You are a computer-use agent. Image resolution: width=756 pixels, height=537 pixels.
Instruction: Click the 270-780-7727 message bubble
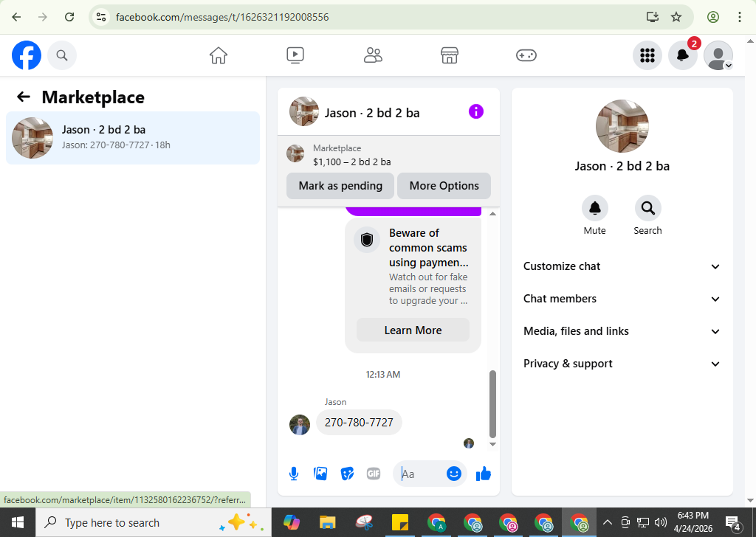[360, 423]
